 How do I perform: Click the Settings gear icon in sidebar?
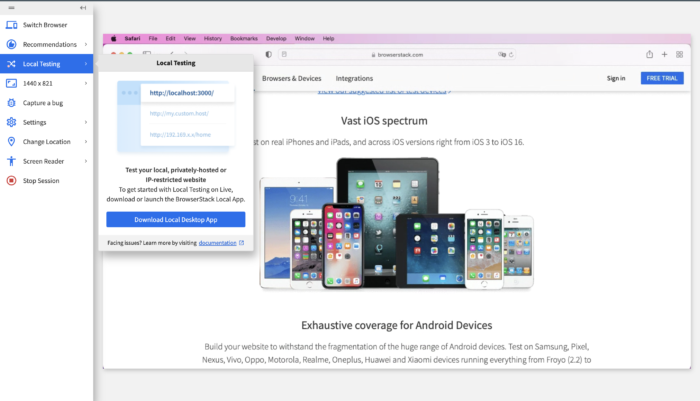[11, 122]
